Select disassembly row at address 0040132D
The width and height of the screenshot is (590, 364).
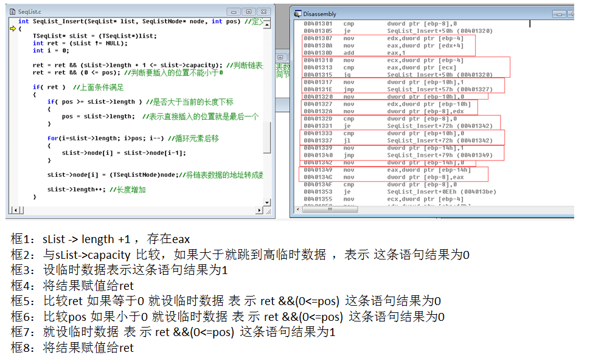[380, 119]
